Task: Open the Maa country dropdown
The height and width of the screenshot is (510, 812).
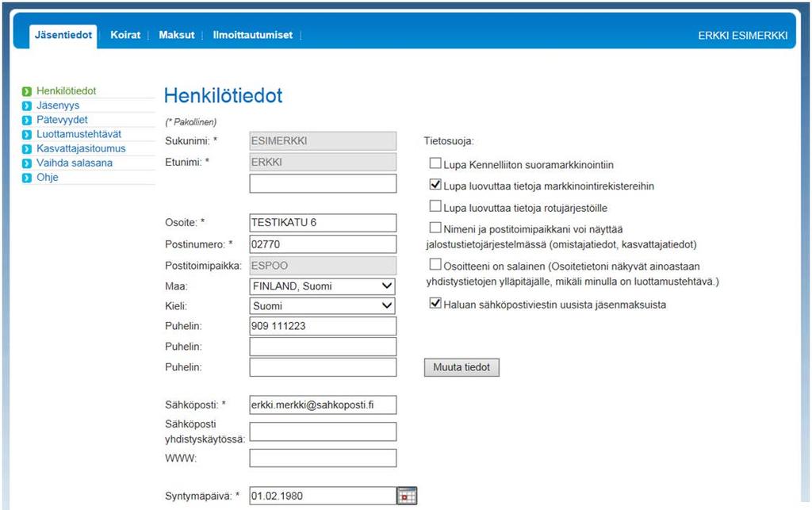Action: pos(322,286)
